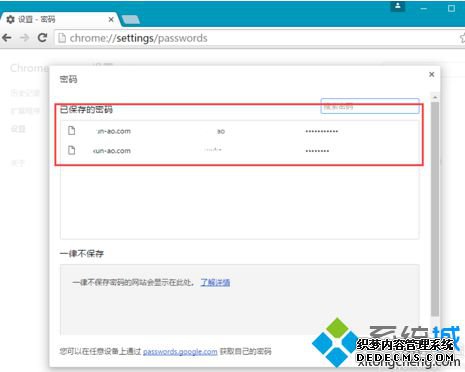This screenshot has height=372, width=465.
Task: Click the browser forward arrow
Action: tap(24, 38)
